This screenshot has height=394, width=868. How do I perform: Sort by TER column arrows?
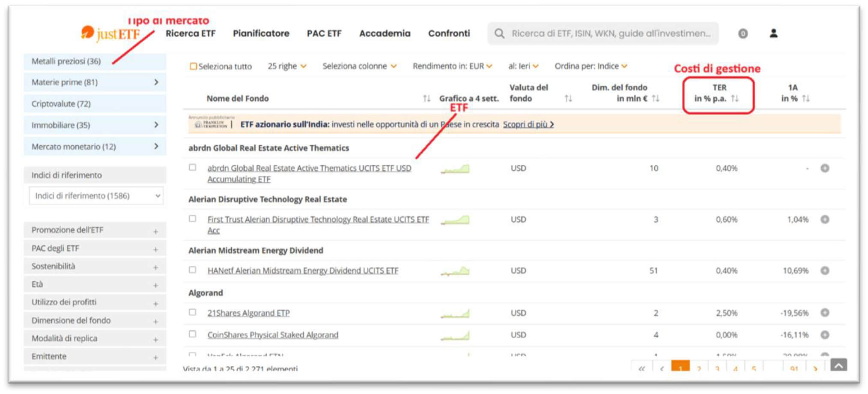[735, 99]
